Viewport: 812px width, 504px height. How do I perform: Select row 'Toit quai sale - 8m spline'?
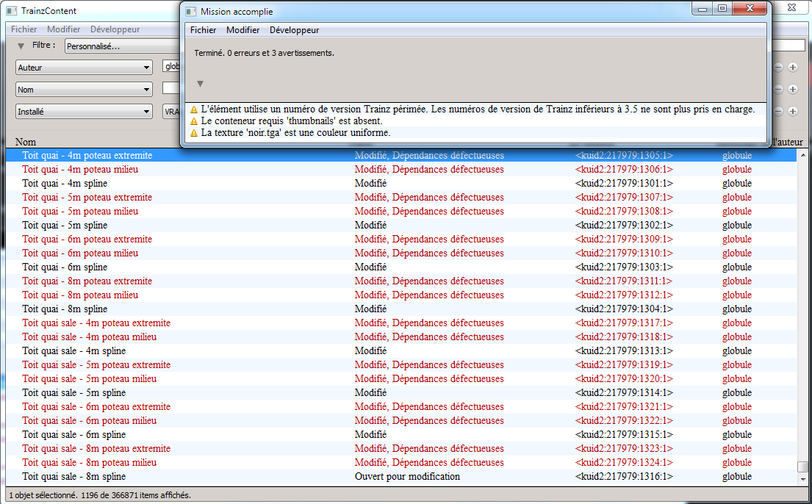pos(401,477)
